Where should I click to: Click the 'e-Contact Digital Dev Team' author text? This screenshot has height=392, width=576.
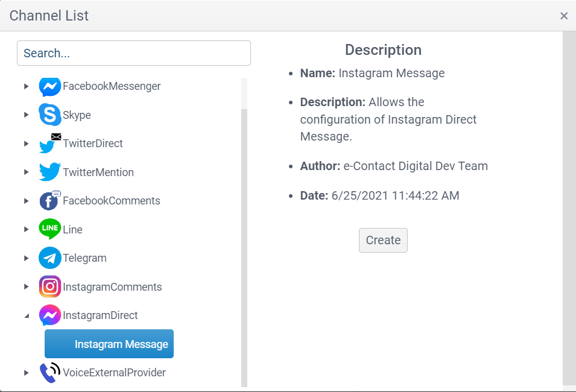[x=416, y=166]
